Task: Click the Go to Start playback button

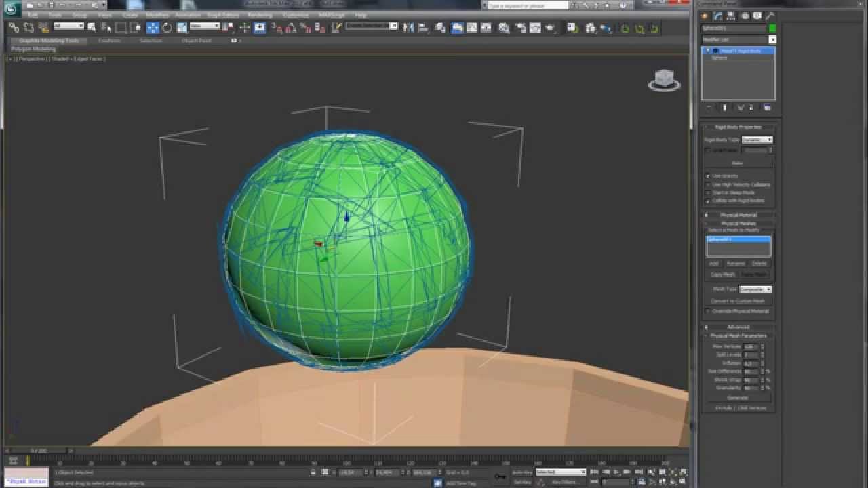Action: pyautogui.click(x=595, y=472)
